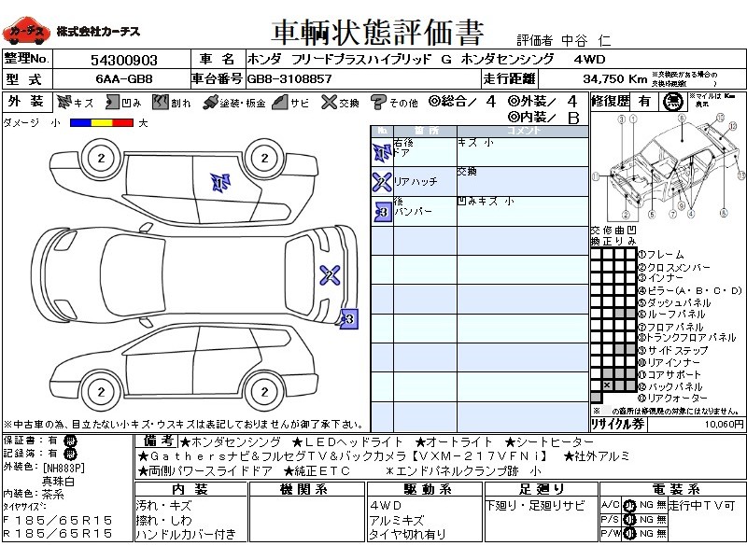Click the 修復歴 value 有

tap(644, 102)
